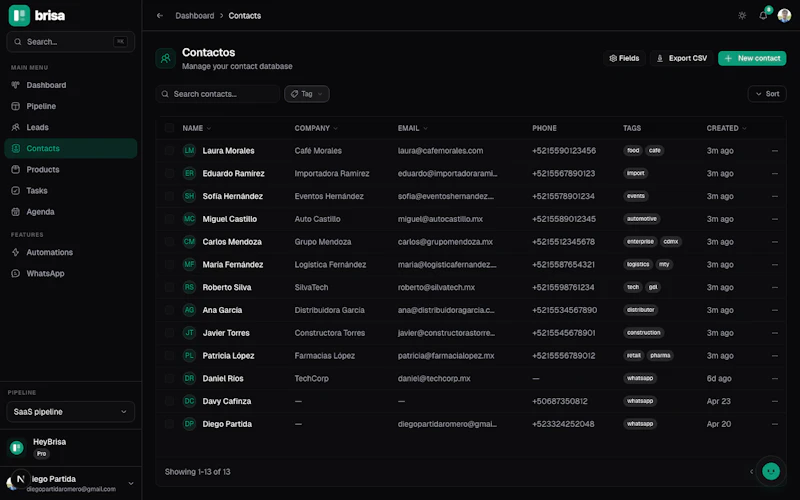The width and height of the screenshot is (800, 500).
Task: Open row actions for Daniel Rios
Action: click(774, 379)
